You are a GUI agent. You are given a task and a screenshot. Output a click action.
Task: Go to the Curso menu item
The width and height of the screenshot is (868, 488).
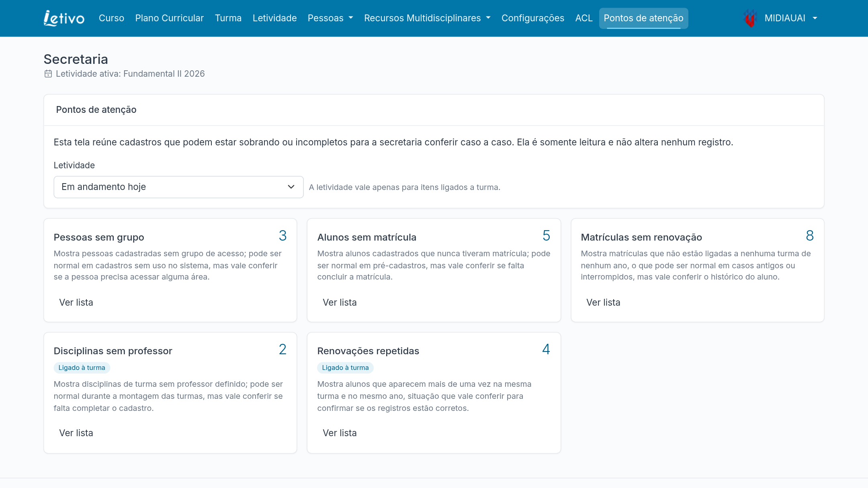(111, 18)
